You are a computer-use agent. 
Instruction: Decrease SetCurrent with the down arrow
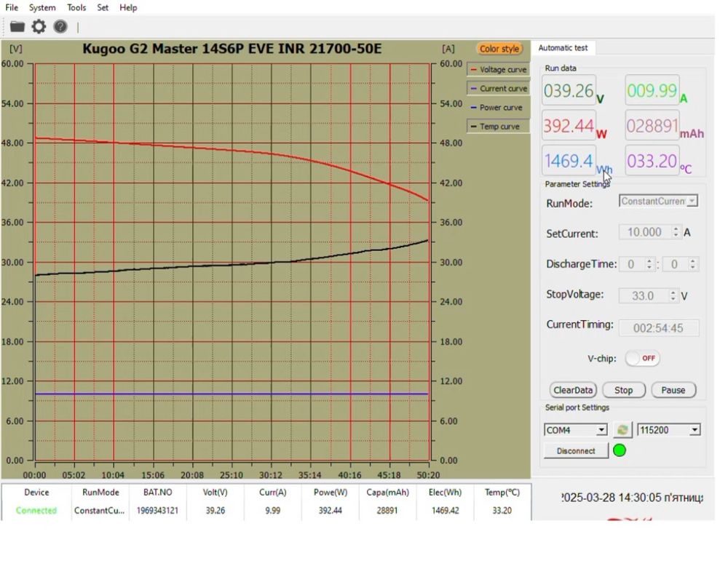coord(676,235)
